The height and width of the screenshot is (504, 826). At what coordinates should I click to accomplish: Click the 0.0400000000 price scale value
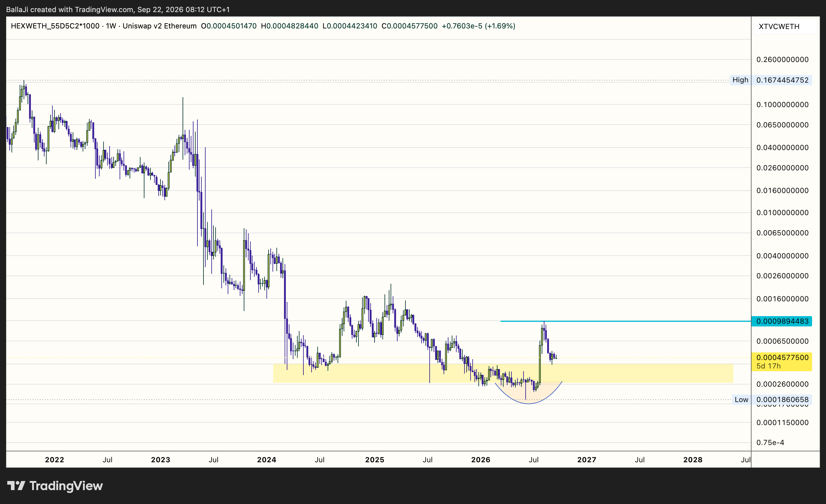782,148
